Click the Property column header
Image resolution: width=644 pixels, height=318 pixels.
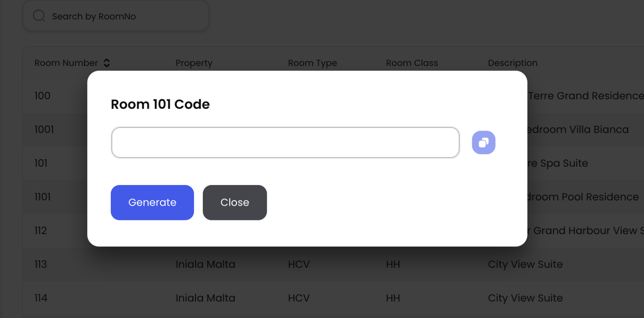194,63
